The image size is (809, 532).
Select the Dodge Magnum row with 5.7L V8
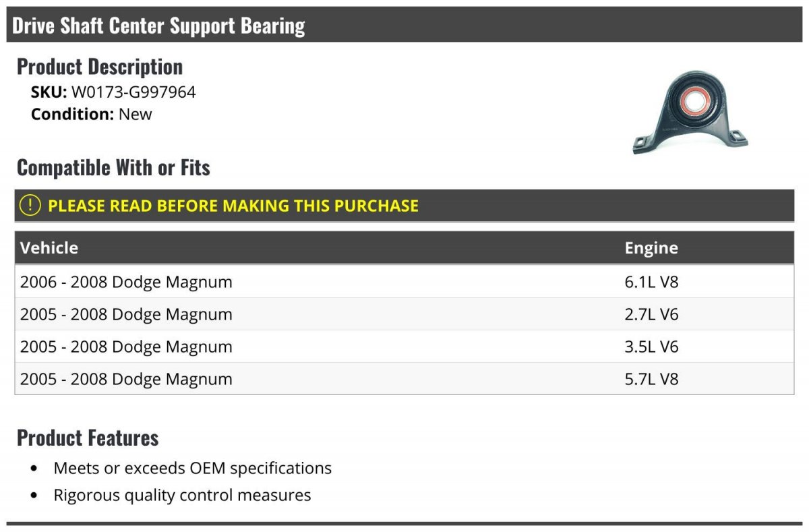coord(126,379)
